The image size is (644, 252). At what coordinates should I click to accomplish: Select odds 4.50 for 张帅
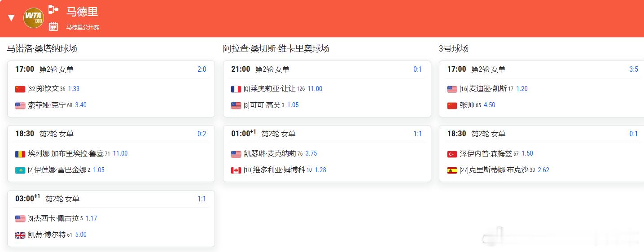[490, 105]
